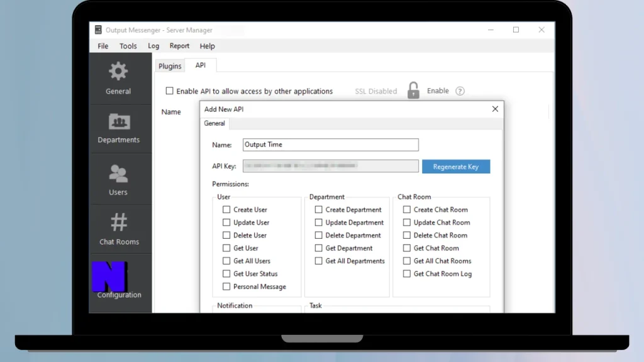Check the Get All Users permission
The width and height of the screenshot is (644, 362).
point(226,261)
